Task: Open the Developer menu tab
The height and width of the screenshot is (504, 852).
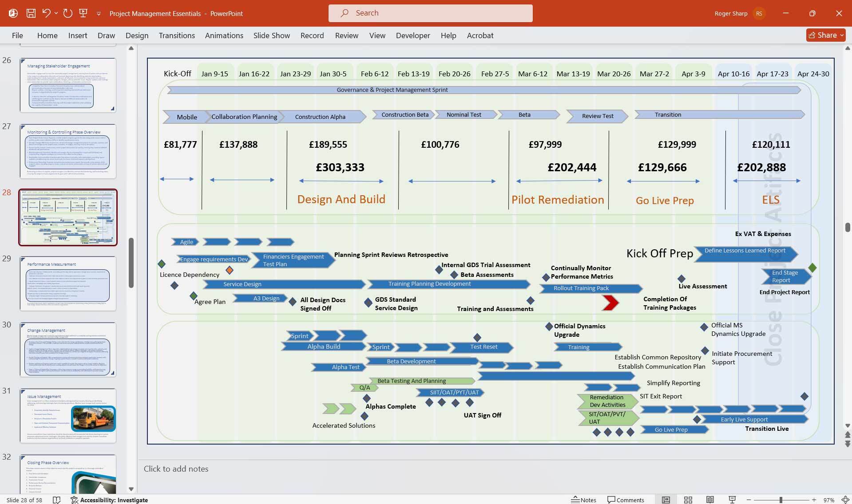Action: [x=412, y=35]
